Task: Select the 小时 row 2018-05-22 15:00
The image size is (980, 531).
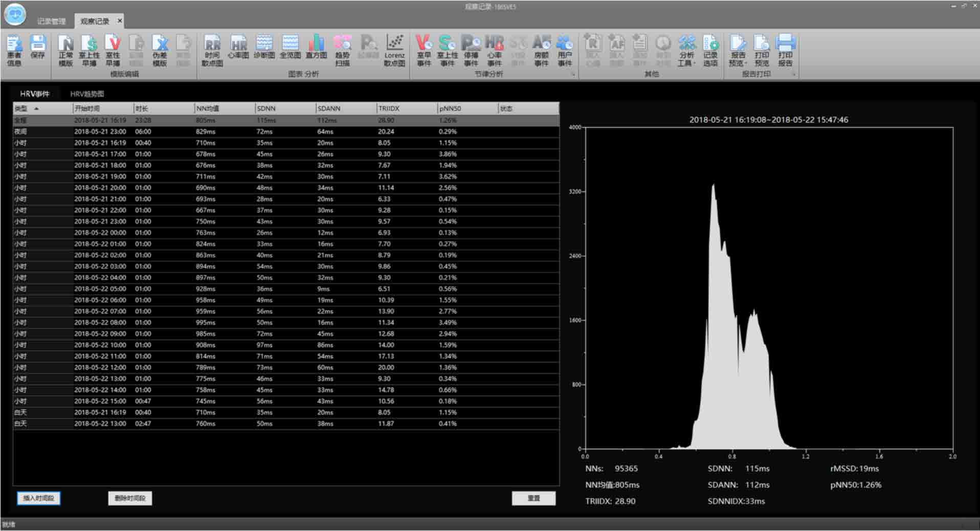Action: [286, 402]
